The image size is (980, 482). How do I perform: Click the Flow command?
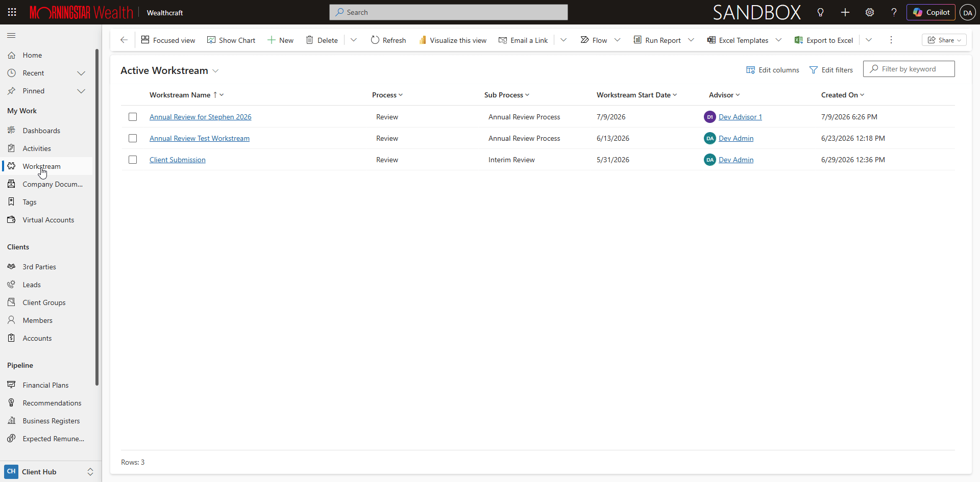(594, 40)
